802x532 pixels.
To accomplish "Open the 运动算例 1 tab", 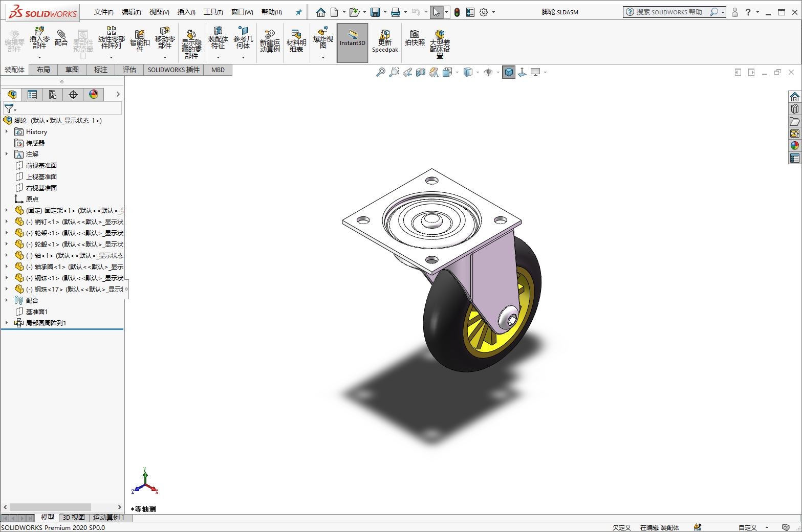I will [109, 517].
